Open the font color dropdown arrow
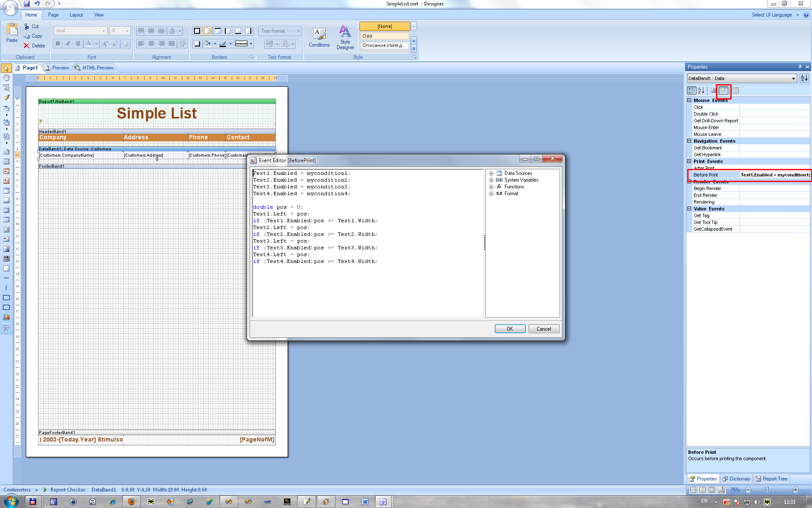 (96, 44)
